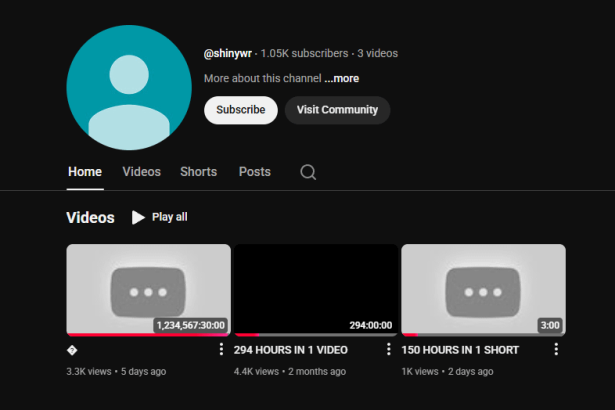The height and width of the screenshot is (410, 615).
Task: Open the channel search magnifier icon
Action: tap(308, 172)
